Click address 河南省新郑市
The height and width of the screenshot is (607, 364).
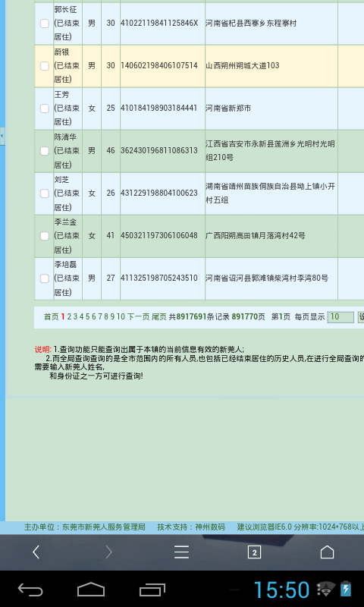228,108
